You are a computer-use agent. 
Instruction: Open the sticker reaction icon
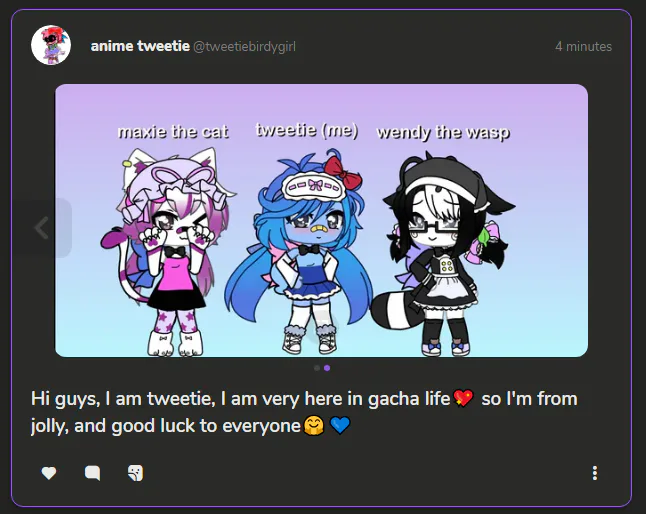pyautogui.click(x=136, y=473)
